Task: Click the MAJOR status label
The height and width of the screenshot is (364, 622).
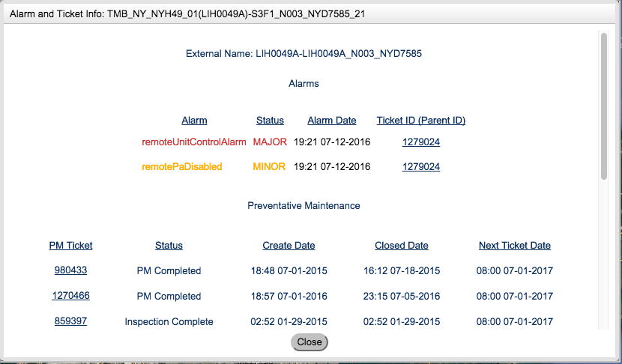Action: pos(270,142)
